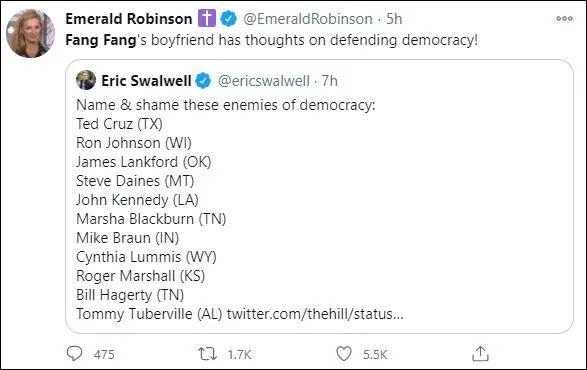Click the Emerald Robinson display name
The image size is (587, 370).
pyautogui.click(x=129, y=19)
